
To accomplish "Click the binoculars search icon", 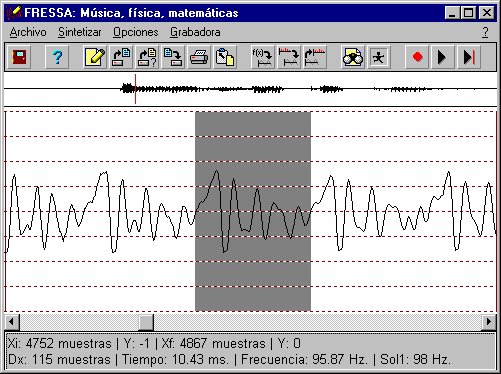I will [x=353, y=57].
